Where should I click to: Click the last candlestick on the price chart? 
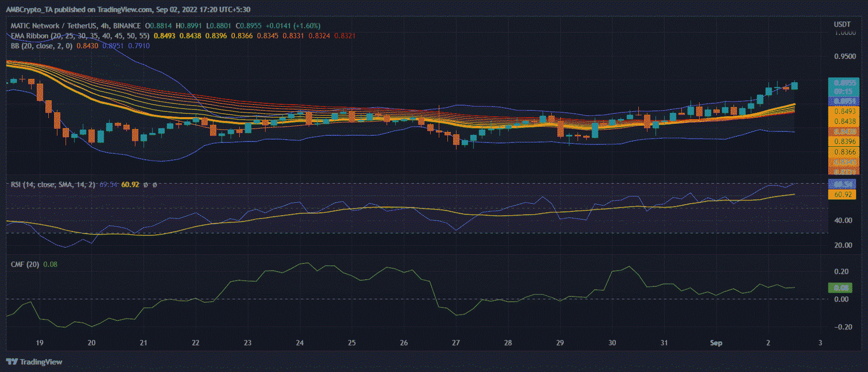794,86
